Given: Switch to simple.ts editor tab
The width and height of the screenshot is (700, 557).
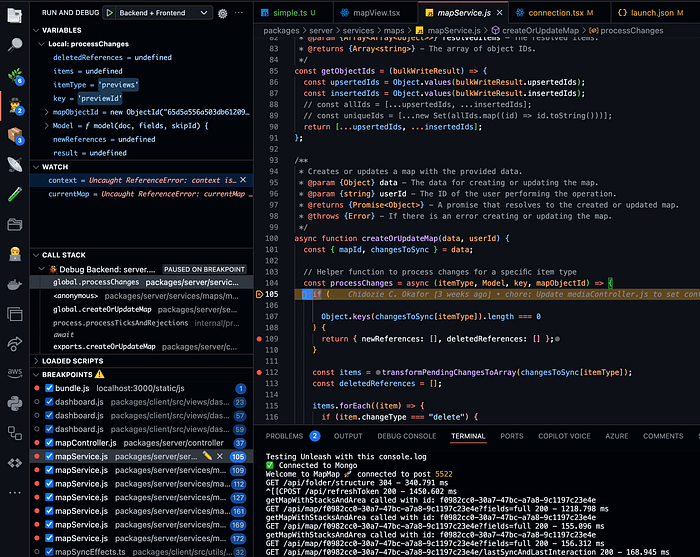Looking at the screenshot, I should point(293,13).
